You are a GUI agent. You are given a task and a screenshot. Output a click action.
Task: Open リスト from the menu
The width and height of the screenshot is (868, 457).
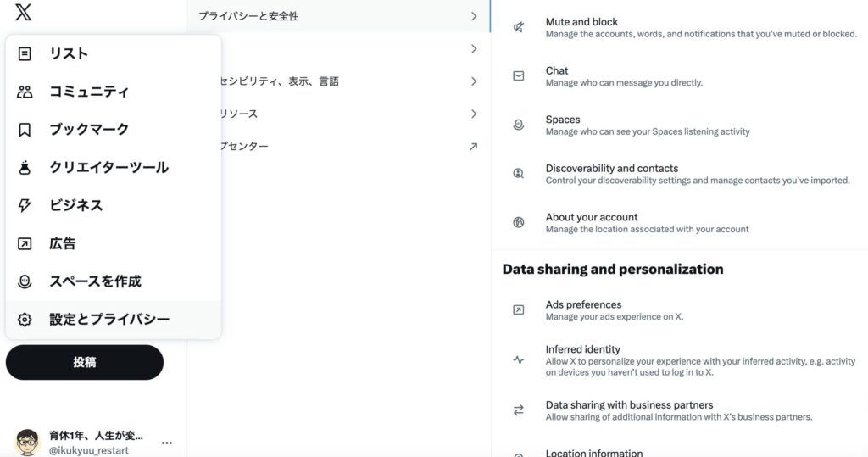69,53
